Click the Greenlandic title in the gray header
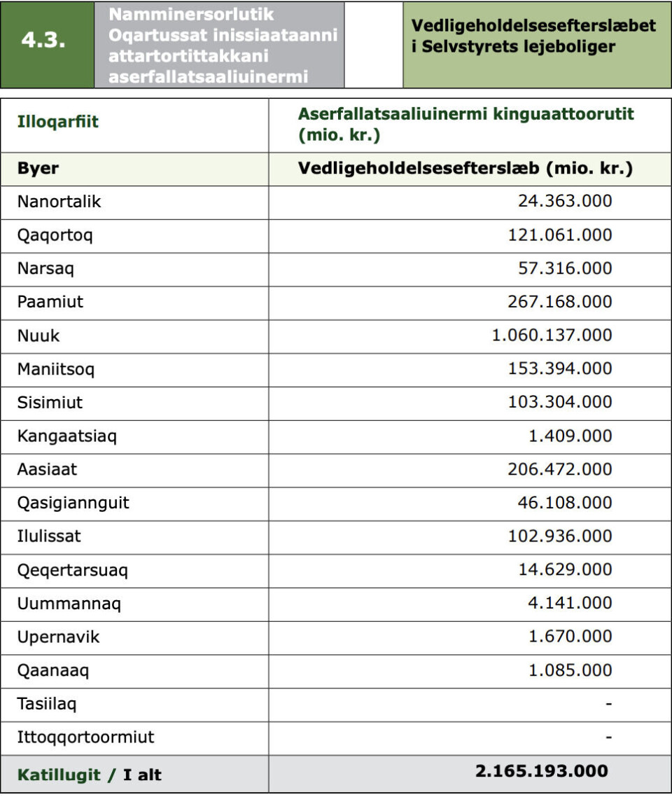The height and width of the screenshot is (797, 672). (222, 45)
